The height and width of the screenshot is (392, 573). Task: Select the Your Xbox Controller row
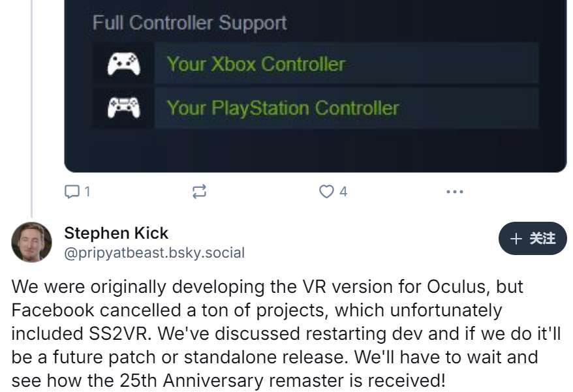click(346, 64)
